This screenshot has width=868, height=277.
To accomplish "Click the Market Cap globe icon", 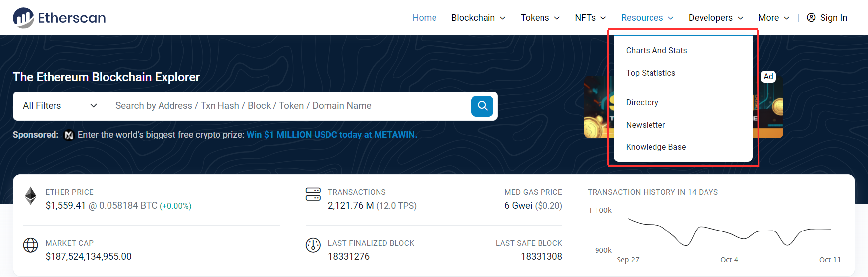I will click(x=31, y=245).
